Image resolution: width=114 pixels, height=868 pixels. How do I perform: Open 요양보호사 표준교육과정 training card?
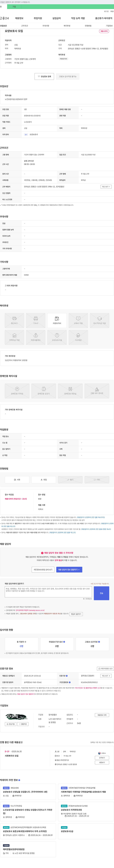coord(28,831)
